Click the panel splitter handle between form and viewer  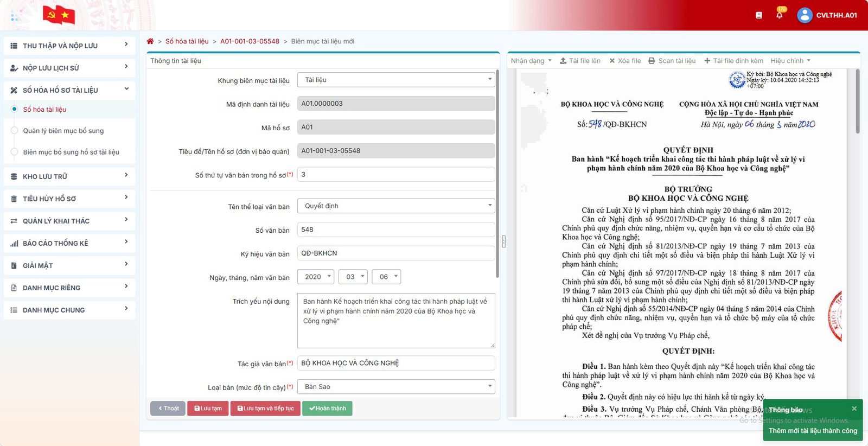point(504,241)
